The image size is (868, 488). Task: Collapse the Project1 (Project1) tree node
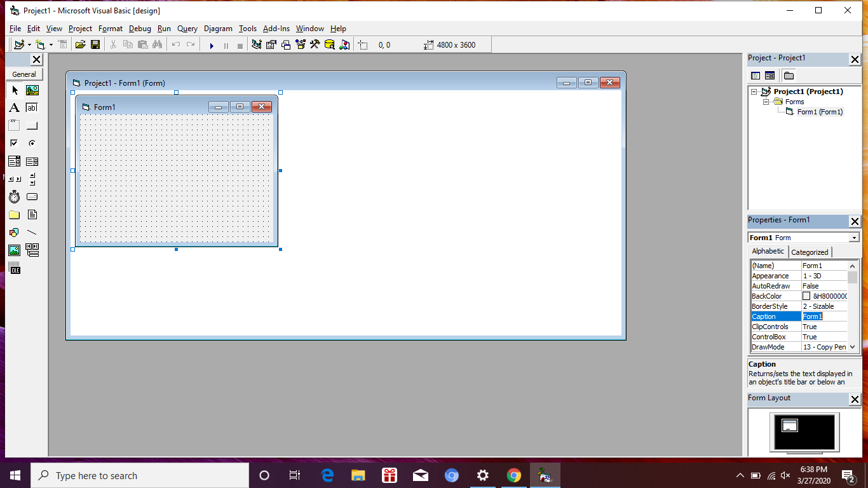coord(754,91)
